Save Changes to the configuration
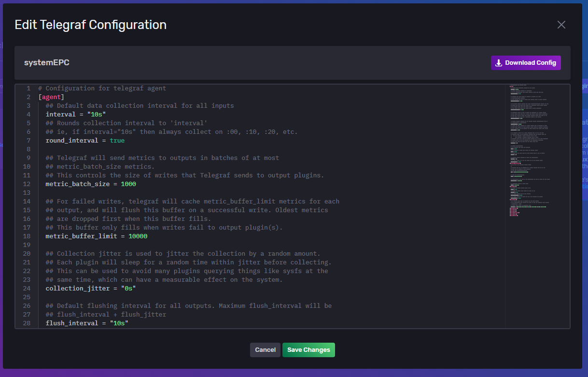This screenshot has height=377, width=588. click(308, 350)
